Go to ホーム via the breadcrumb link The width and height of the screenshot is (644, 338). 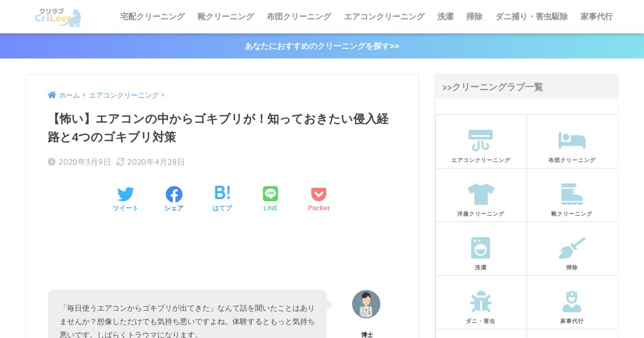point(69,95)
